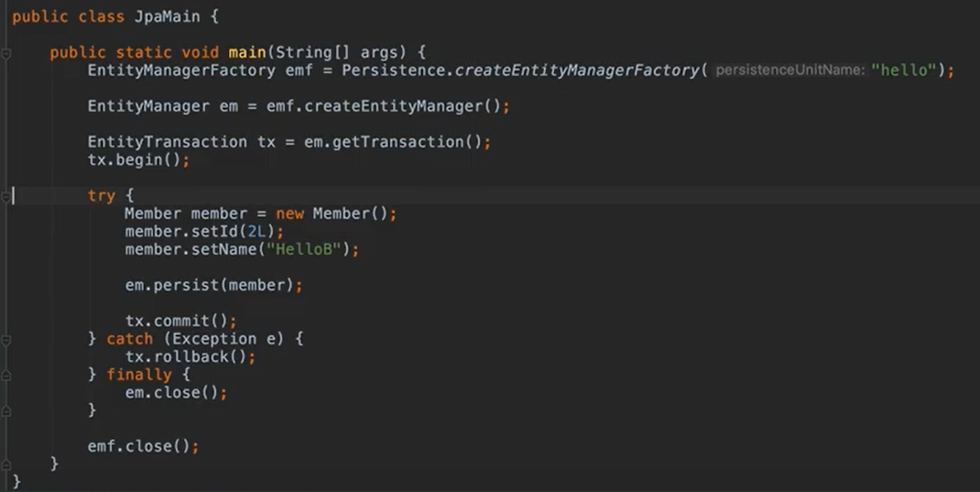Collapse the main method using its gutter fold marker
980x492 pixels.
(x=5, y=53)
